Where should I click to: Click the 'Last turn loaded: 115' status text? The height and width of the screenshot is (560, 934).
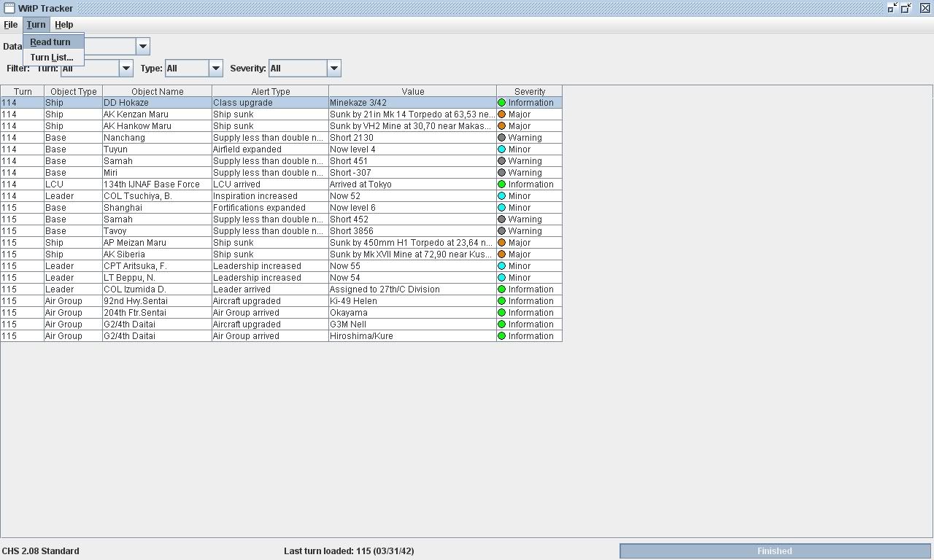pyautogui.click(x=349, y=551)
